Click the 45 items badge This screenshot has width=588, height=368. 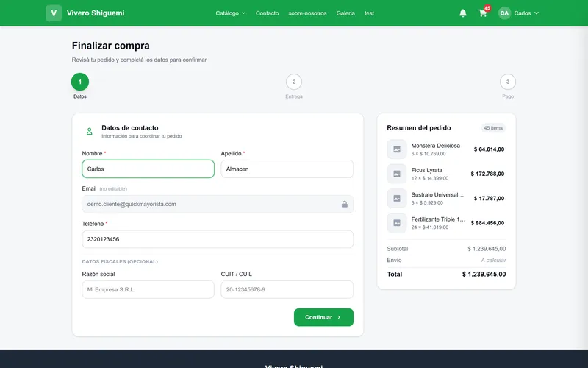pyautogui.click(x=493, y=128)
